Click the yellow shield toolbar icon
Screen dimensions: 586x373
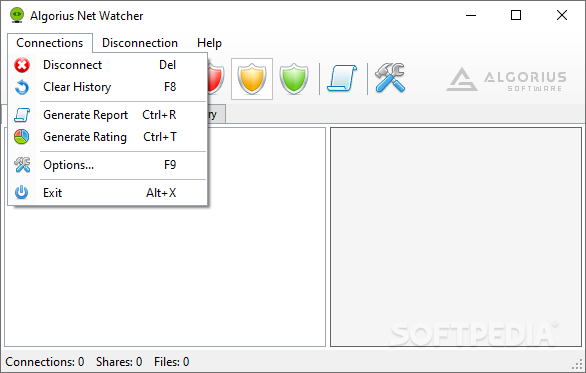pos(252,79)
